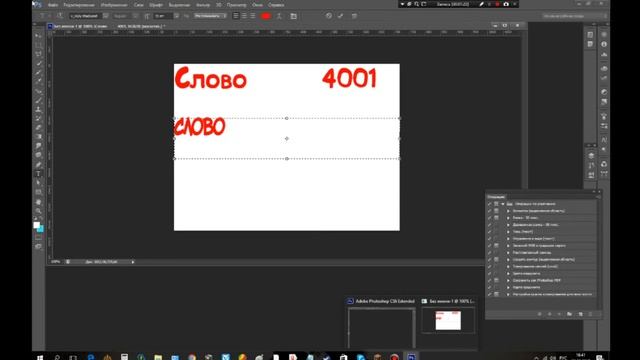Select the Pen tool
The width and height of the screenshot is (640, 360).
pos(38,164)
